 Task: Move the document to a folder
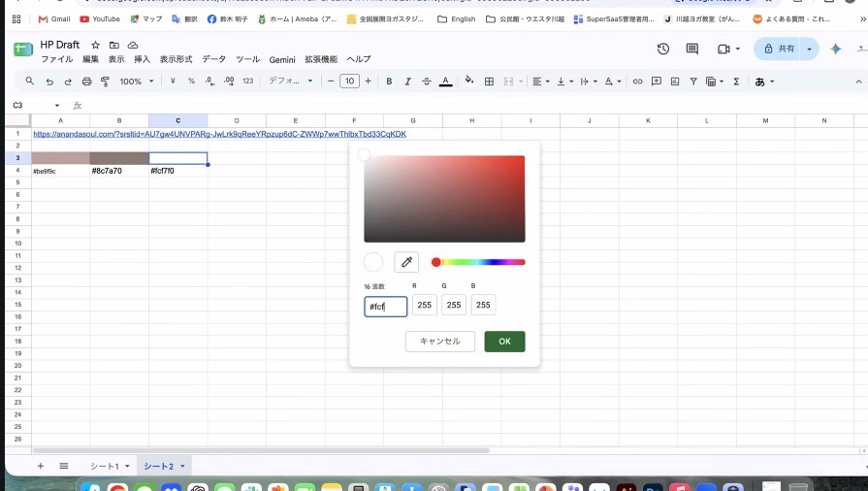(x=114, y=45)
